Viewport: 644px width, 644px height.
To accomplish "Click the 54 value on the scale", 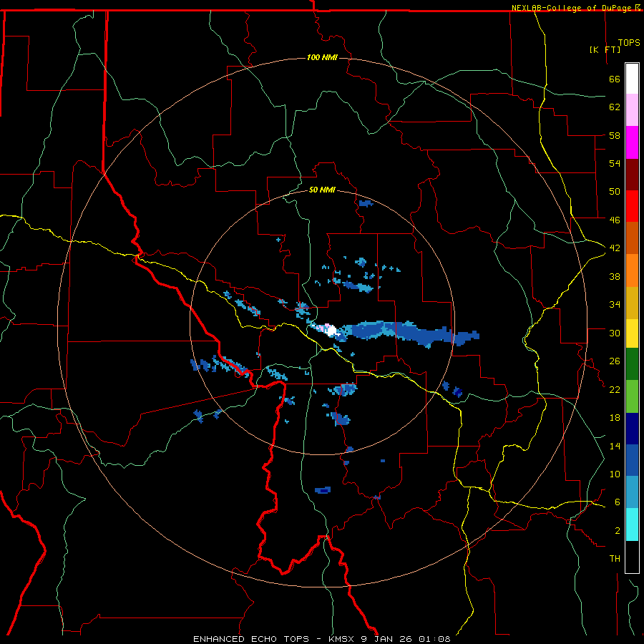I will point(615,163).
